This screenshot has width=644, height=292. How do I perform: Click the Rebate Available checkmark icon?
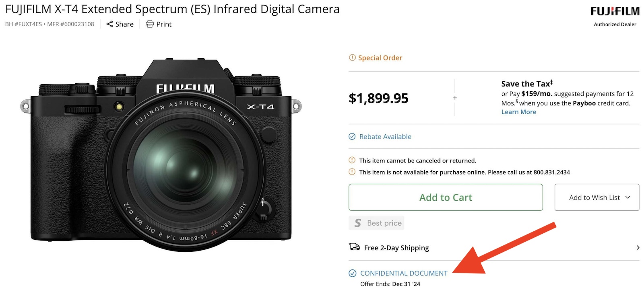tap(352, 137)
